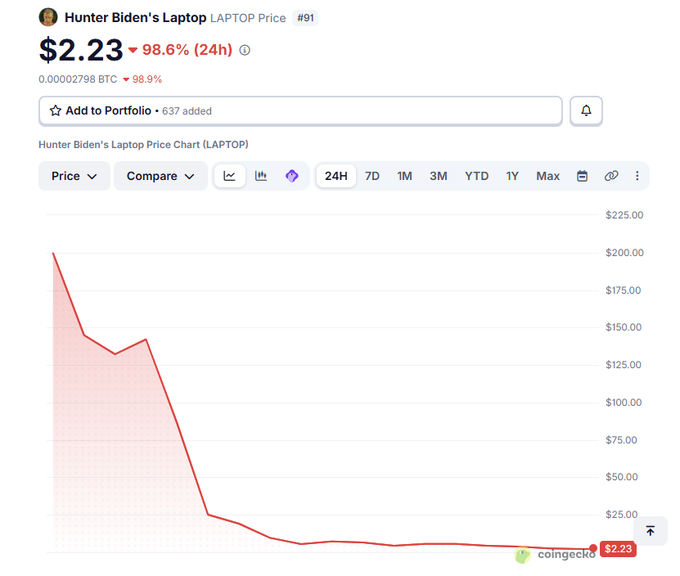Click the $225.00 axis label
Image resolution: width=680 pixels, height=576 pixels.
[624, 215]
